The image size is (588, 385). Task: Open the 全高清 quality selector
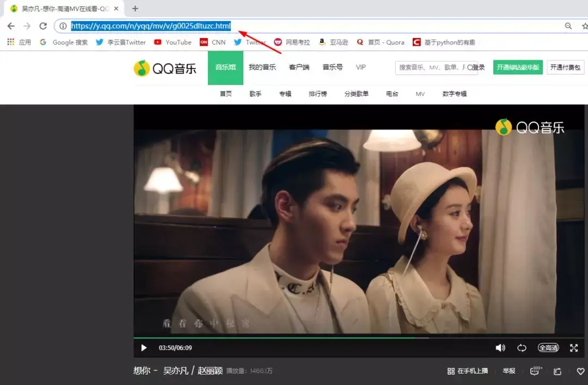coord(548,348)
